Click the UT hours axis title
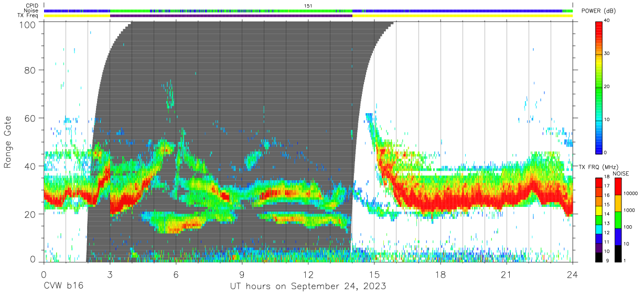The width and height of the screenshot is (644, 297). (x=308, y=286)
